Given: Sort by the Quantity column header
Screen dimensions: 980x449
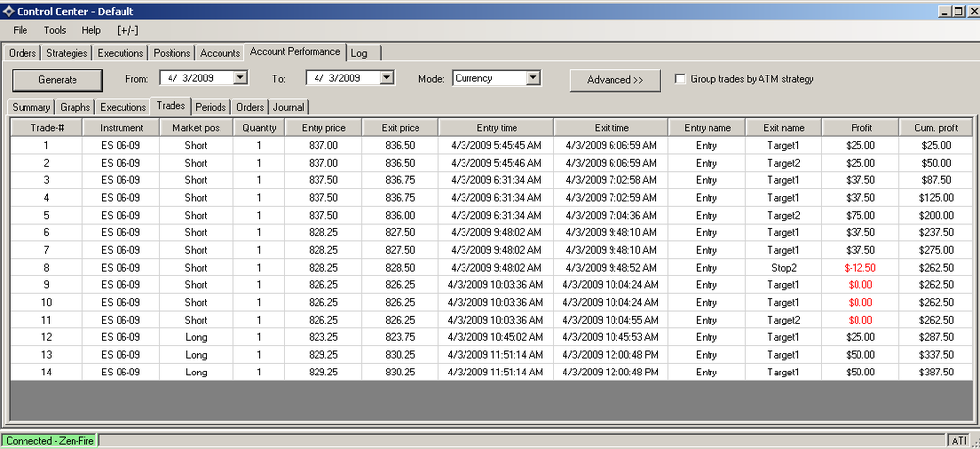Looking at the screenshot, I should pyautogui.click(x=260, y=127).
